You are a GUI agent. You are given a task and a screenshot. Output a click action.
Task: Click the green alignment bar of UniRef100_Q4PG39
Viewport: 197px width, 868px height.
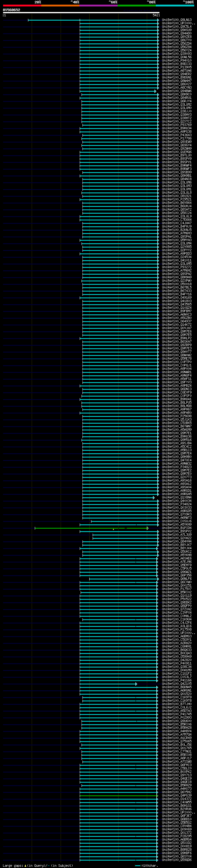click(119, 796)
